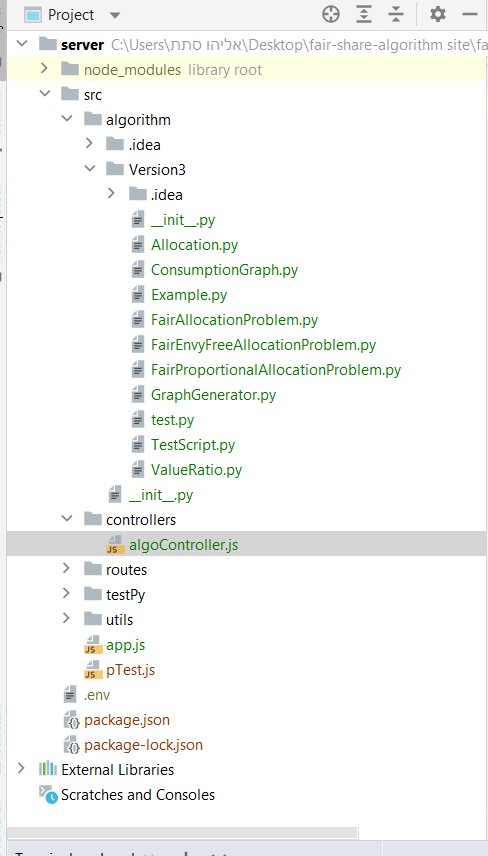
Task: Select the Allocation.py file name
Action: (194, 245)
